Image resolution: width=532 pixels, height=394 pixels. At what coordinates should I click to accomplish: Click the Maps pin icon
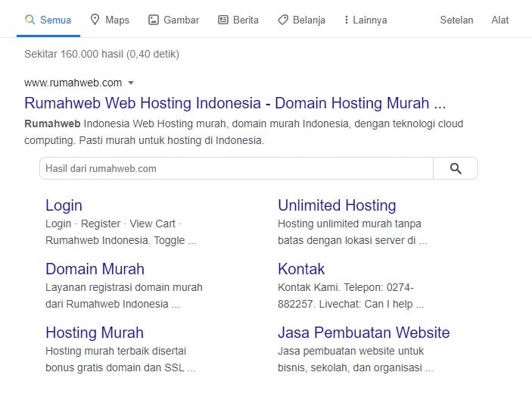click(95, 20)
